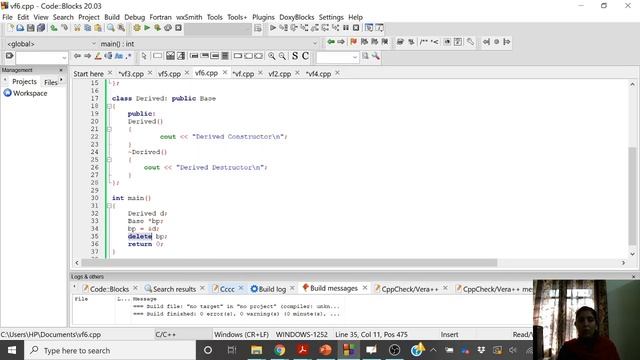The image size is (640, 360).
Task: Open the Debug menu
Action: tap(135, 17)
